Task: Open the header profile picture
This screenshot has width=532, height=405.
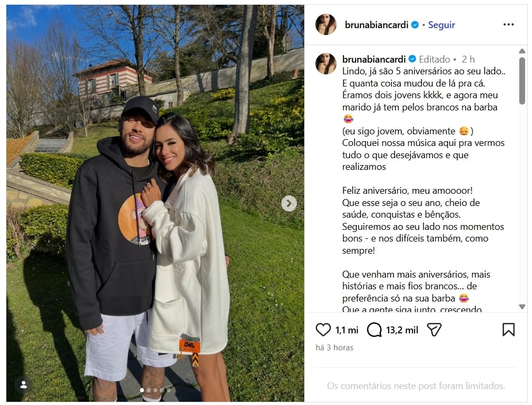Action: tap(325, 24)
